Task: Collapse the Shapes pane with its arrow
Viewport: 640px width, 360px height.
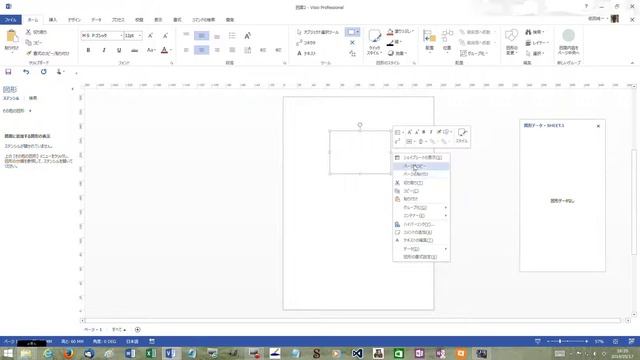Action: click(x=73, y=89)
